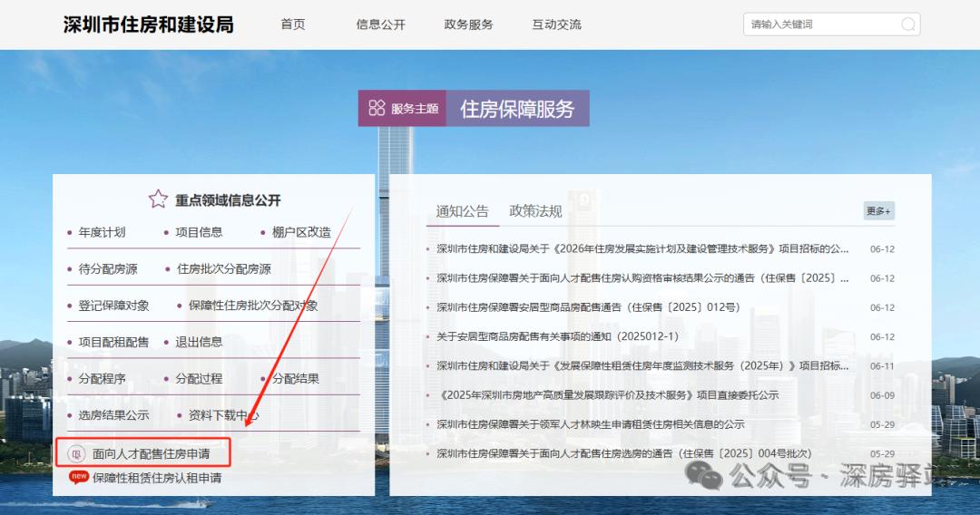Open the 保障性住房批次分配对象 link
Image resolution: width=980 pixels, height=515 pixels.
[x=253, y=306]
